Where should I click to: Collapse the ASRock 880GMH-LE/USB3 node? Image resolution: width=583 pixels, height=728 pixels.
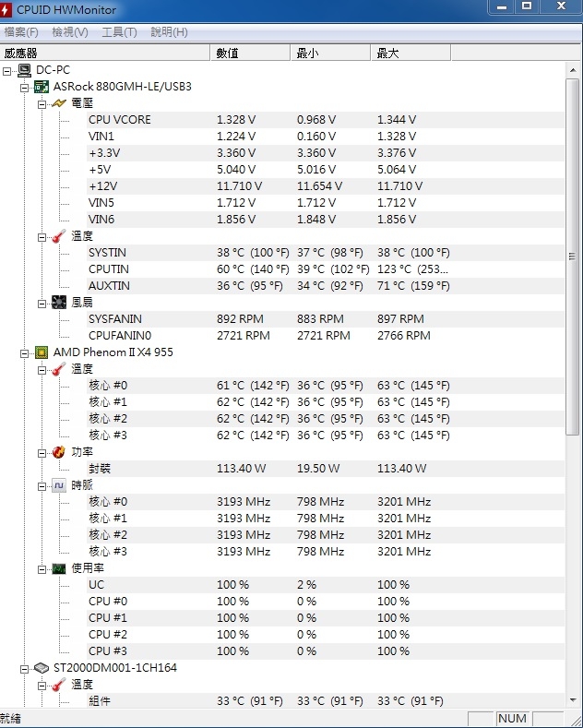pyautogui.click(x=24, y=88)
